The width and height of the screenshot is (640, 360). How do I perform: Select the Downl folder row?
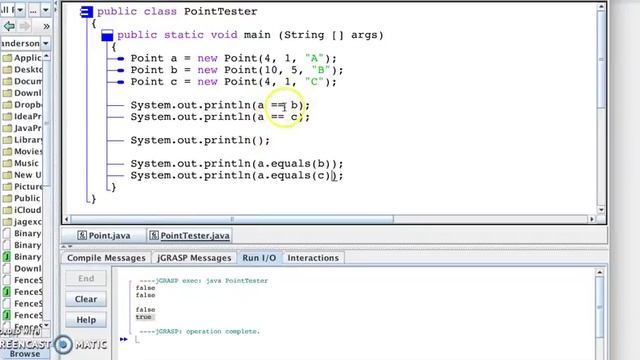(22, 93)
